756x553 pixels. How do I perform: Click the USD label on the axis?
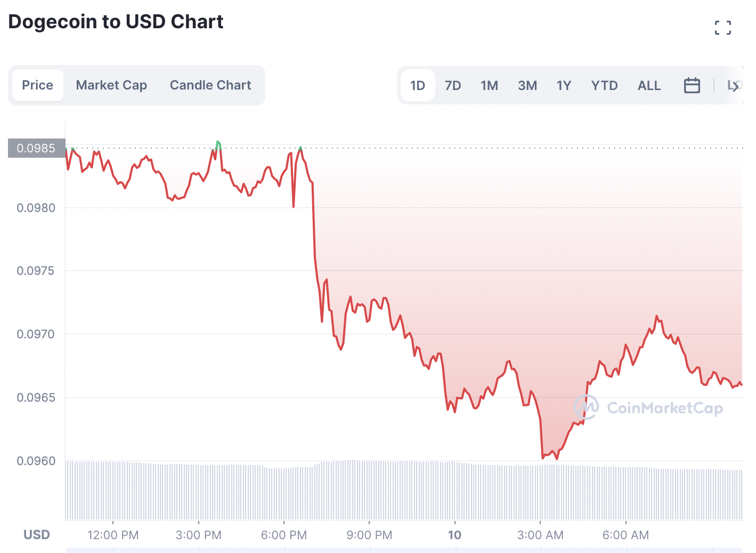click(36, 534)
